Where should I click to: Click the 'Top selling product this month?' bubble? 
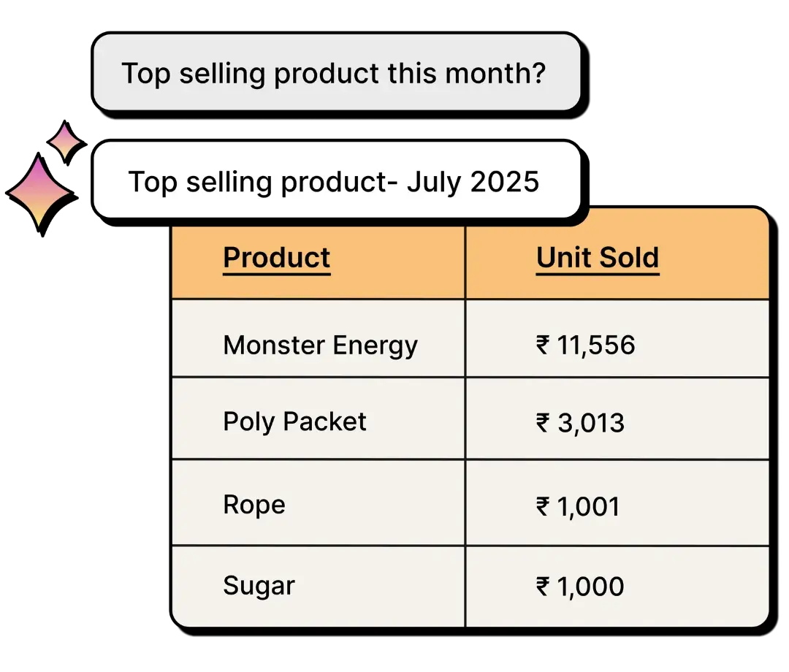[x=336, y=73]
